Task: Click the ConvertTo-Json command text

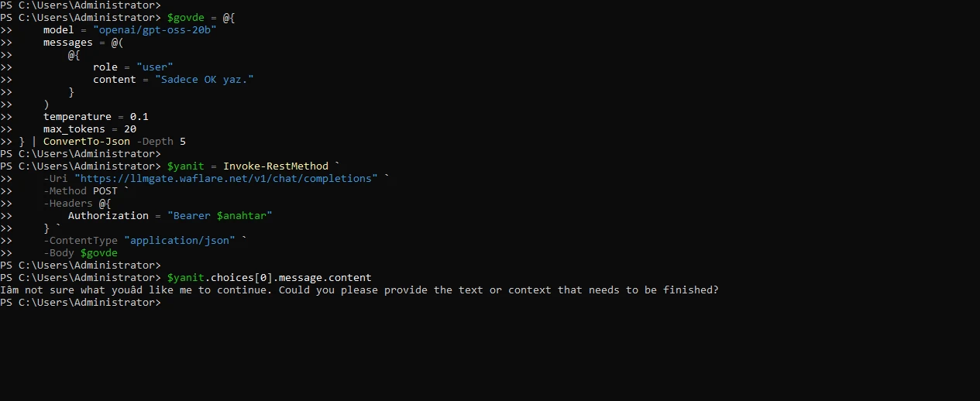Action: click(87, 142)
